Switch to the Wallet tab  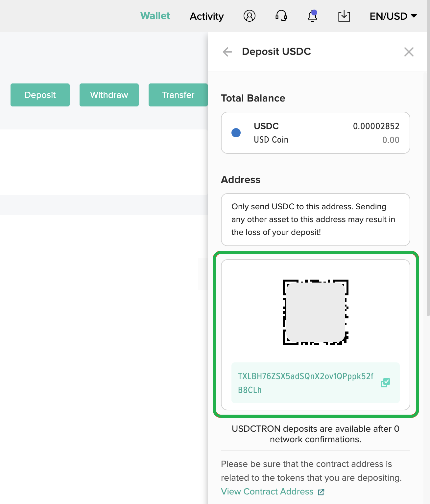(155, 16)
